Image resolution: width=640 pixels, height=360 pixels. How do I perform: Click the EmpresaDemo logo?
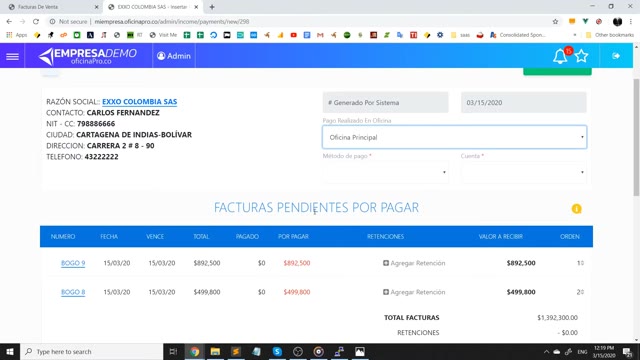tap(87, 56)
